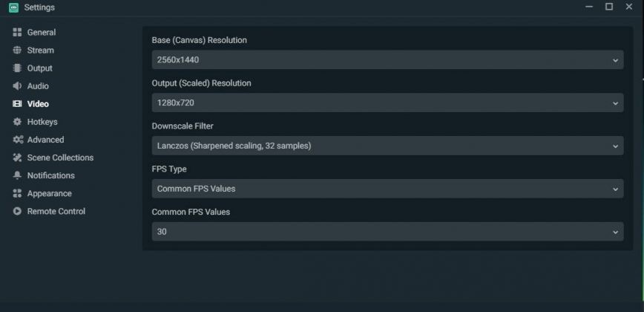
Task: Click the Notifications bell icon
Action: pyautogui.click(x=17, y=175)
